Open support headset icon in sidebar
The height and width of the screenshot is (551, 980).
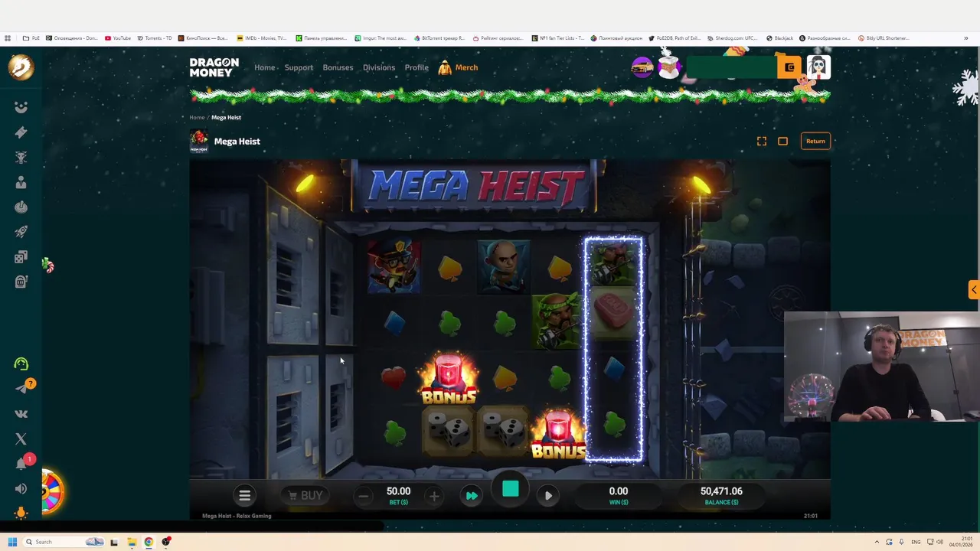click(x=21, y=364)
